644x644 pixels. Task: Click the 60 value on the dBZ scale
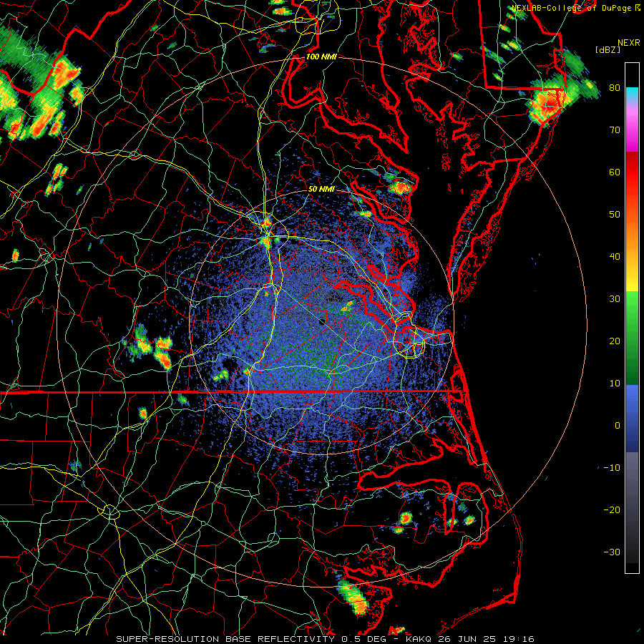(615, 172)
